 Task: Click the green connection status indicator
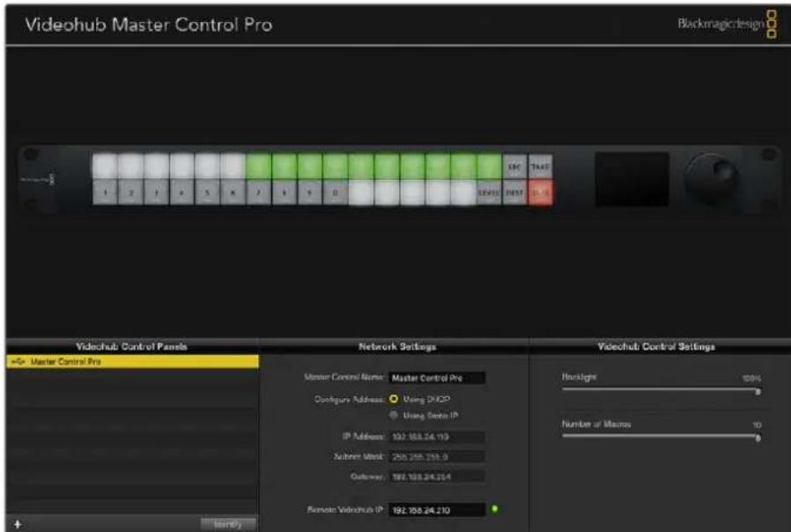coord(495,508)
